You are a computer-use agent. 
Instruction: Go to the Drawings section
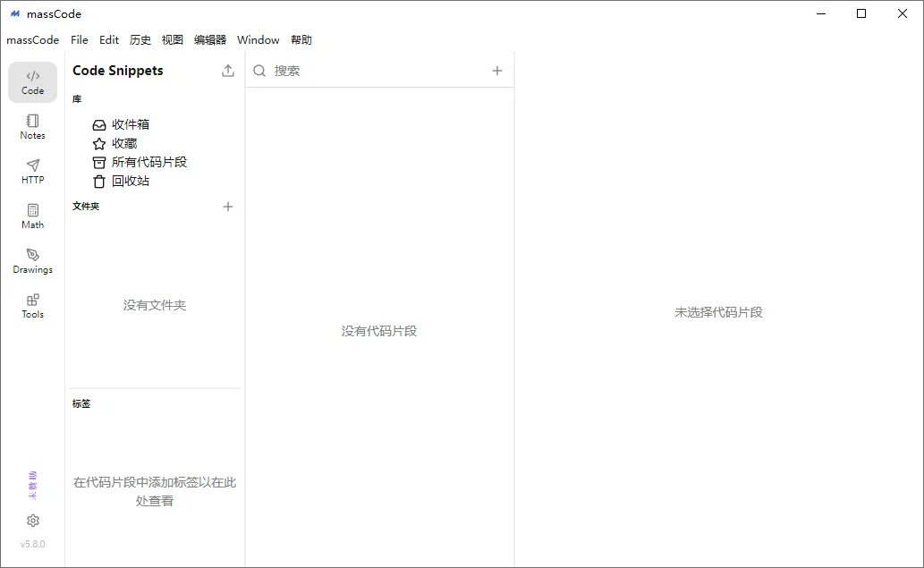pyautogui.click(x=32, y=261)
